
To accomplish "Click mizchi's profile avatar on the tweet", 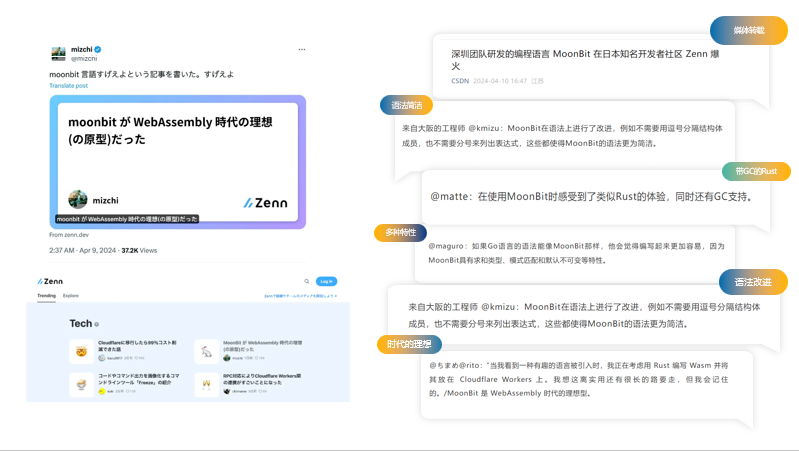I will coord(58,54).
